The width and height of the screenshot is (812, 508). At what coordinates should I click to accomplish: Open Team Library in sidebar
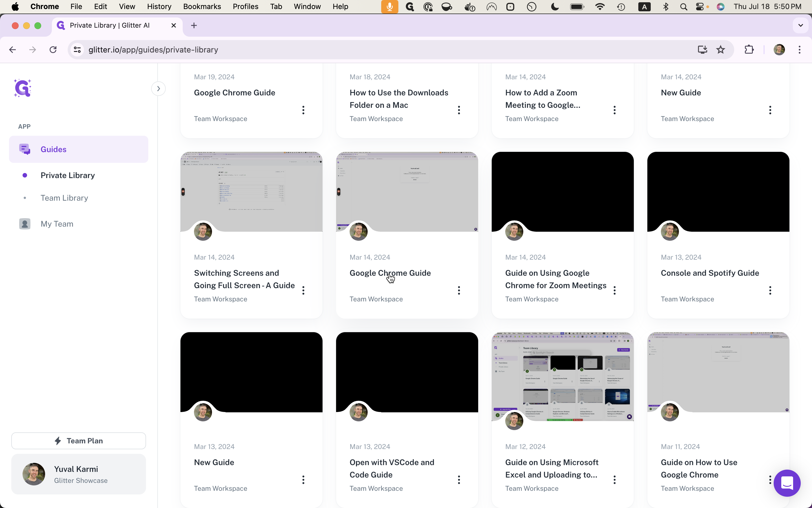pyautogui.click(x=64, y=198)
